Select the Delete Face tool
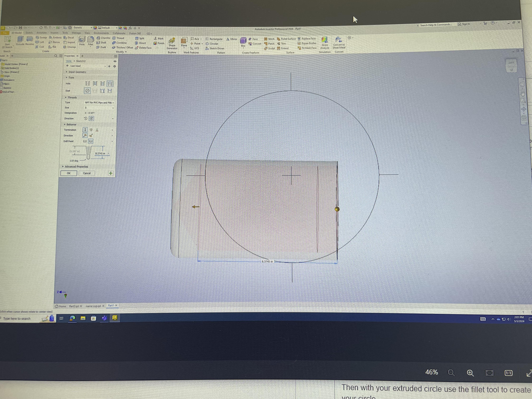Screen dimensions: 532x399 point(143,48)
